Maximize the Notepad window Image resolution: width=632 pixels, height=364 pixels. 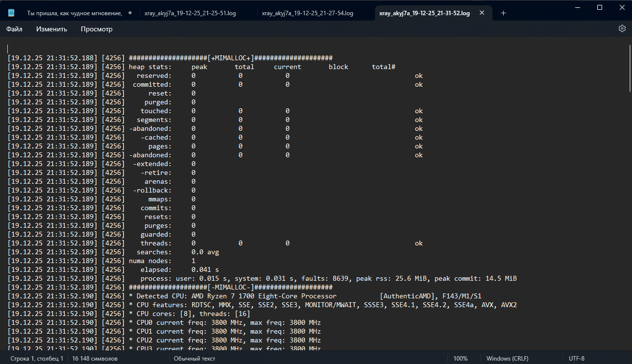(600, 7)
